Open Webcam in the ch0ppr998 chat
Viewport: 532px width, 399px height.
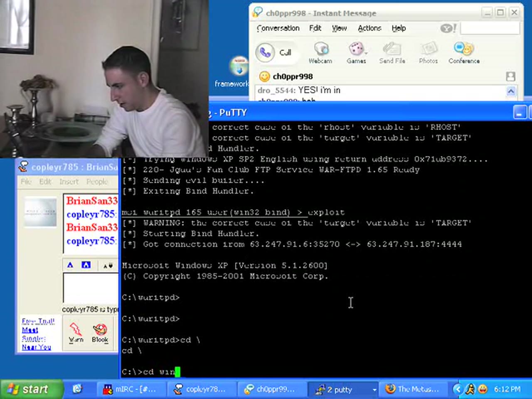[320, 53]
